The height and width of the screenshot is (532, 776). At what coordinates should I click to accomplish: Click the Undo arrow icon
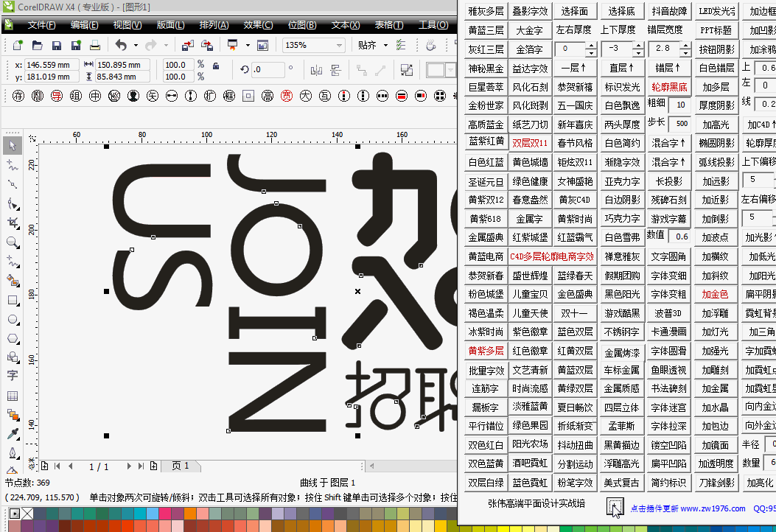[121, 45]
